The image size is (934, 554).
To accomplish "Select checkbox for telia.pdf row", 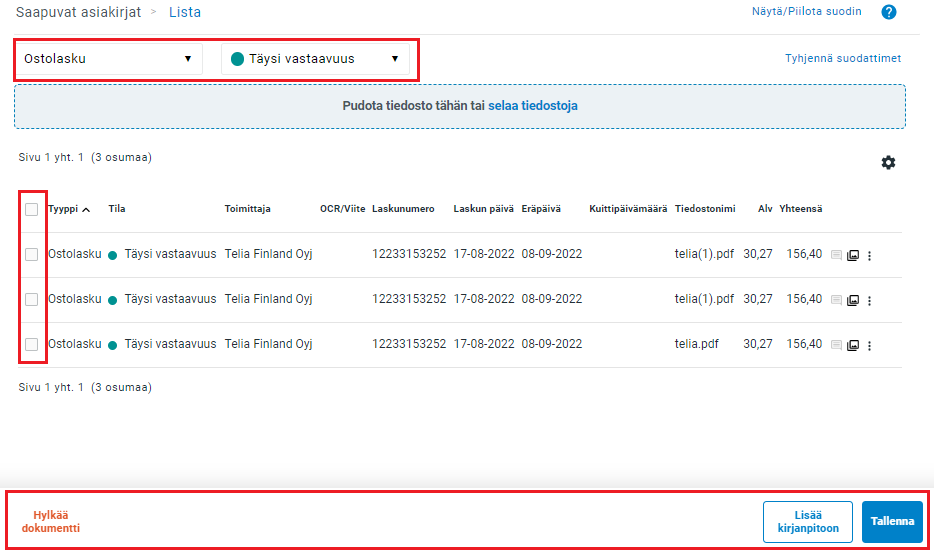I will click(x=32, y=344).
